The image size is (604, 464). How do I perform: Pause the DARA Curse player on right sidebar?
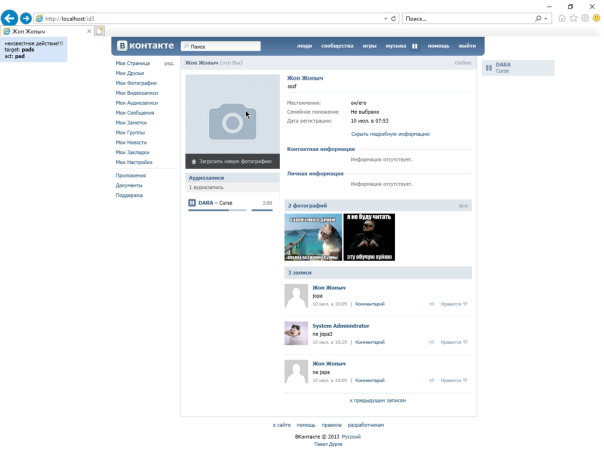click(x=489, y=68)
